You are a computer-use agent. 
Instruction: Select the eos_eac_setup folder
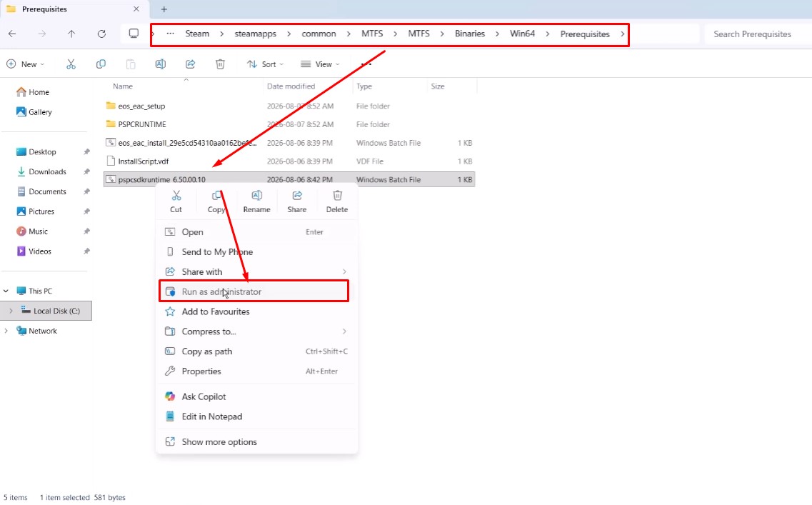coord(289,106)
